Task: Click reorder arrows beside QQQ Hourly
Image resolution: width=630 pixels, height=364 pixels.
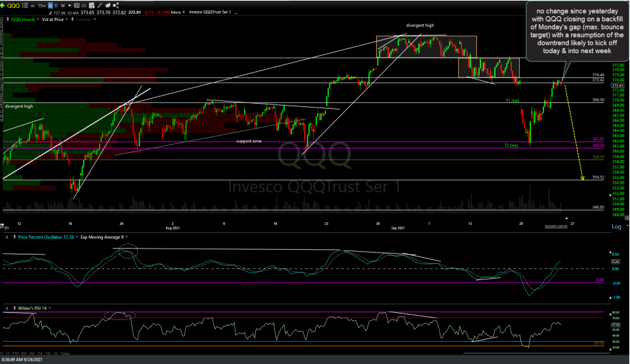Action: pos(8,19)
